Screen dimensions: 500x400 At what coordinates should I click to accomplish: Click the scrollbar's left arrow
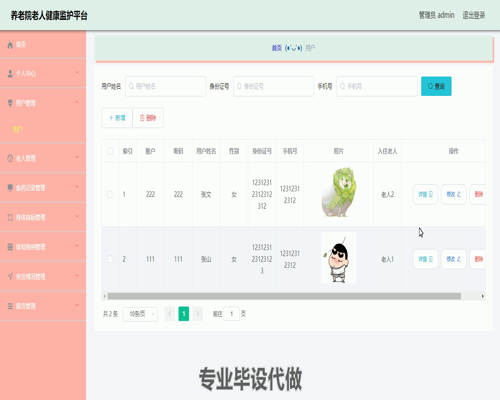point(105,296)
